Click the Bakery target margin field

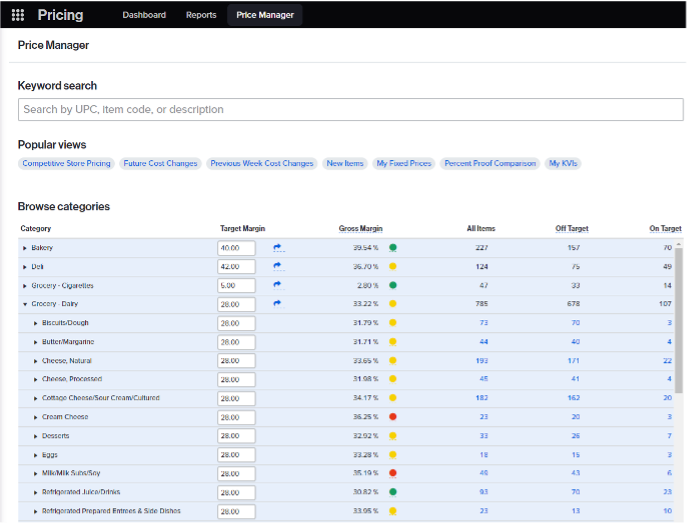tap(236, 248)
